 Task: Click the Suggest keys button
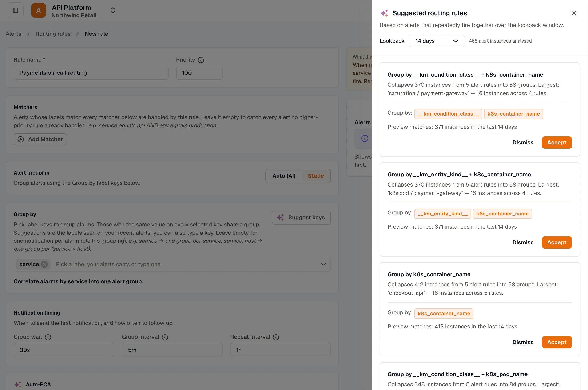point(301,217)
